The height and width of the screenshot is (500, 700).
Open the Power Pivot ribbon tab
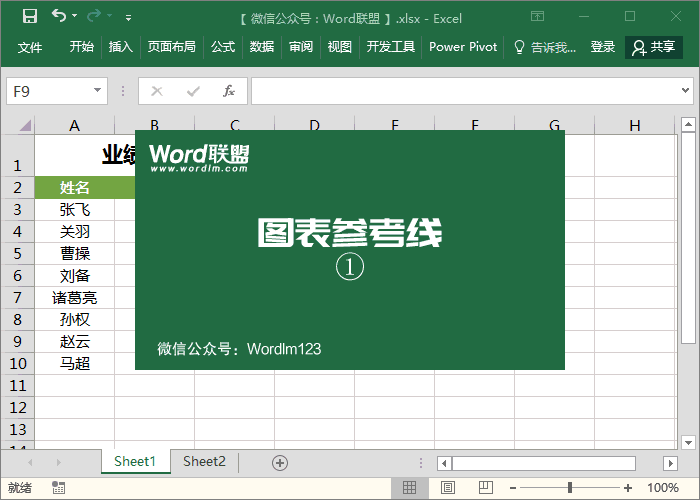pyautogui.click(x=463, y=47)
